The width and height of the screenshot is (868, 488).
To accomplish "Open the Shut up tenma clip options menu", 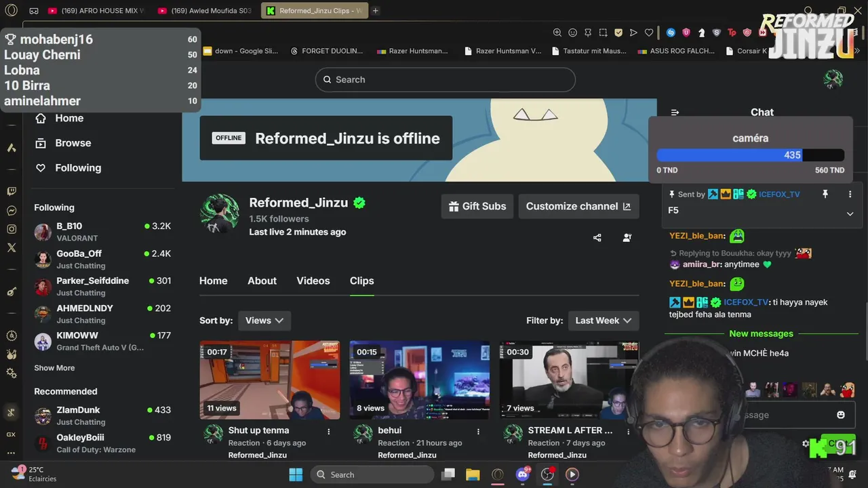I will pos(329,431).
